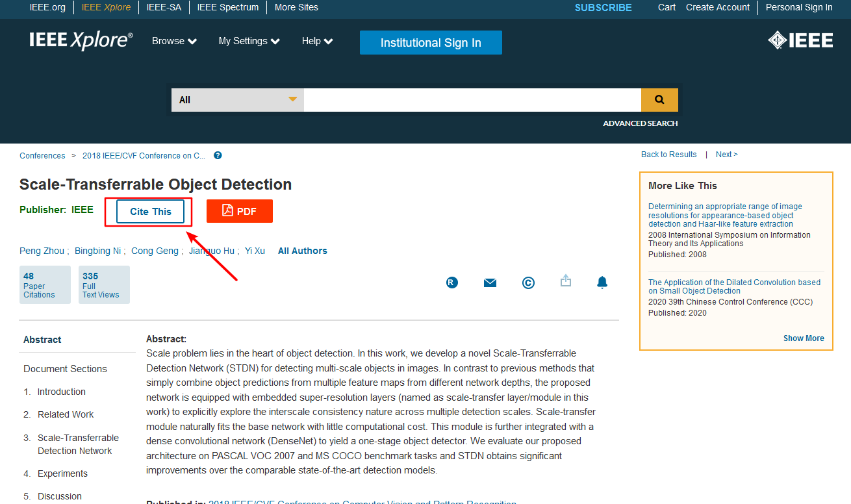Screen dimensions: 851x504
Task: Click the 335 Full Text Views box
Action: (x=104, y=284)
